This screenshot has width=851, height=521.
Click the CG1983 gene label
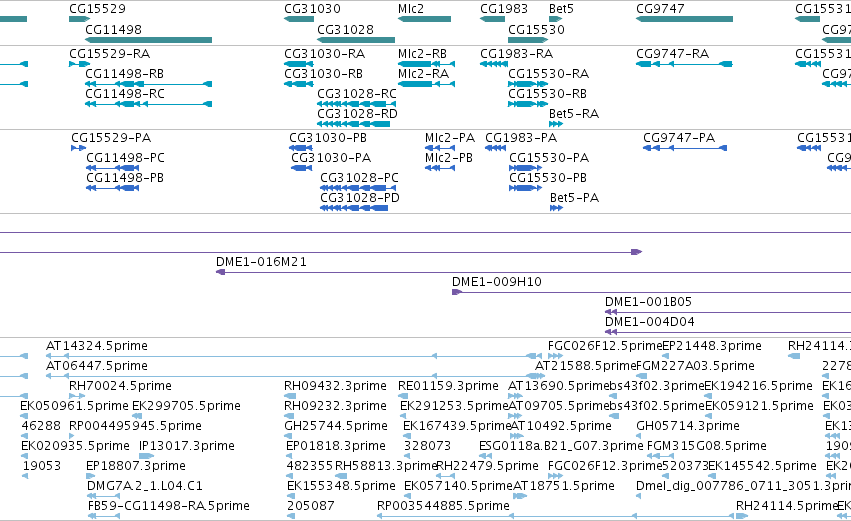[504, 9]
